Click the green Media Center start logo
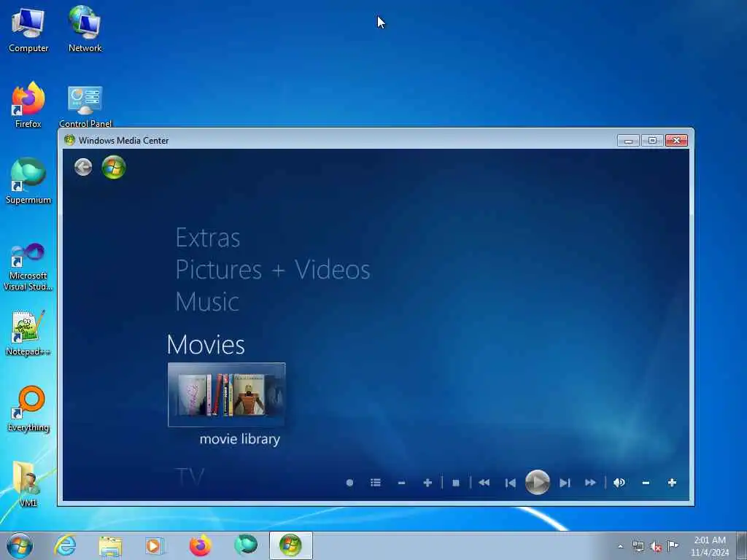 pos(114,167)
